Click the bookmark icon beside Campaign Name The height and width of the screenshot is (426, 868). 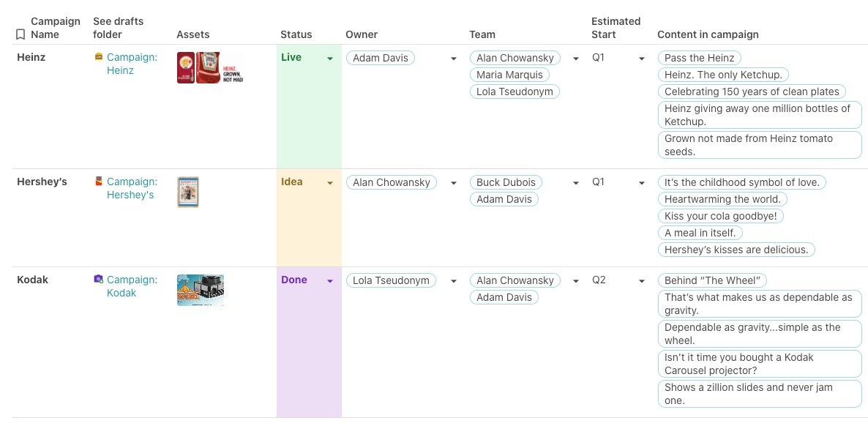click(x=20, y=34)
